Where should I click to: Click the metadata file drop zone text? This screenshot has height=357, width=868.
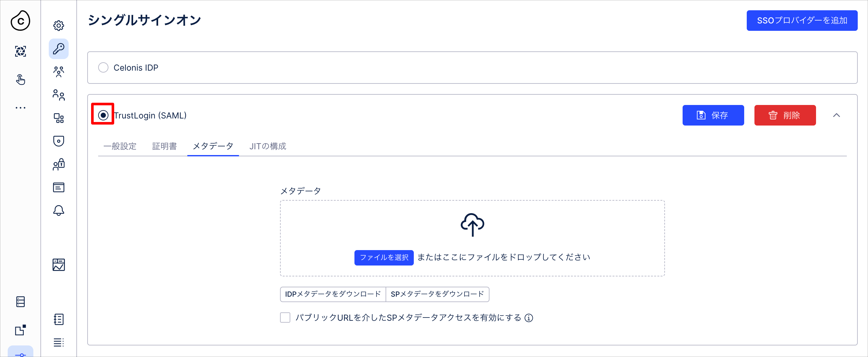504,257
